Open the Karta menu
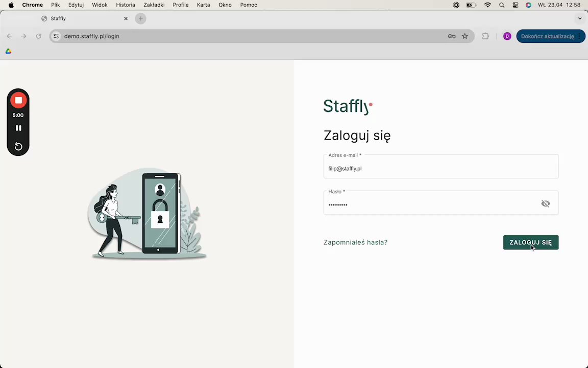This screenshot has height=368, width=588. [x=203, y=5]
